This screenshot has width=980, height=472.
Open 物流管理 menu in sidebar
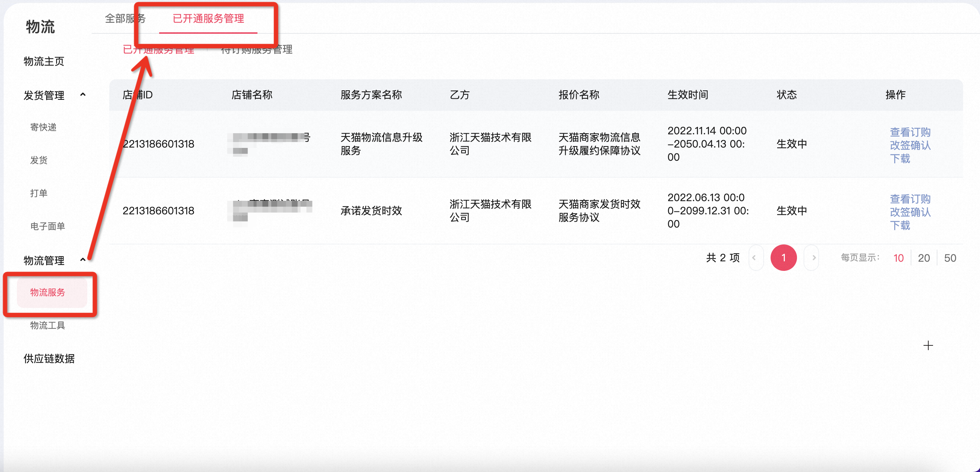[44, 260]
